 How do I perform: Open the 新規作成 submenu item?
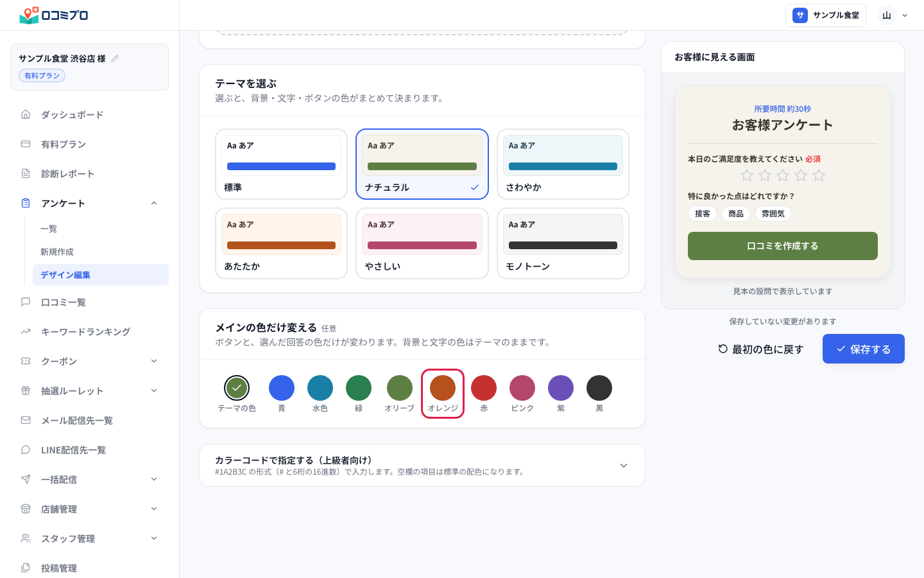click(x=101, y=252)
